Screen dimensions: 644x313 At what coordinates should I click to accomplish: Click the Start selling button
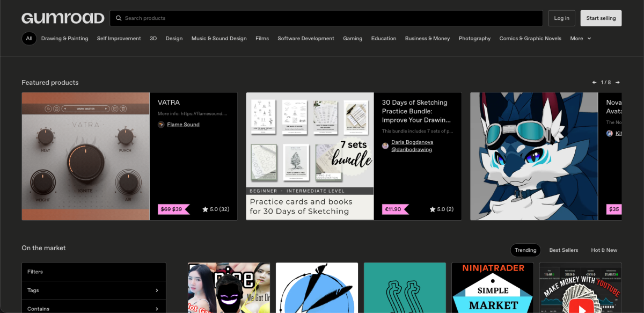[601, 18]
